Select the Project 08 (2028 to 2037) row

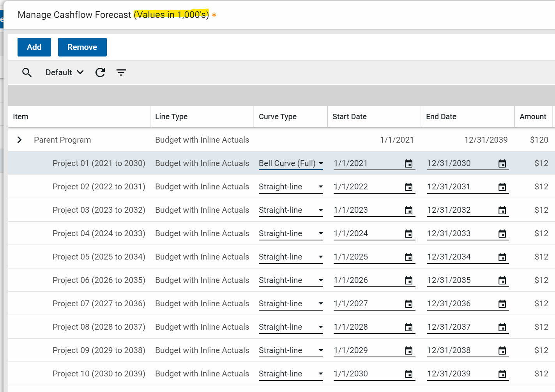[99, 327]
